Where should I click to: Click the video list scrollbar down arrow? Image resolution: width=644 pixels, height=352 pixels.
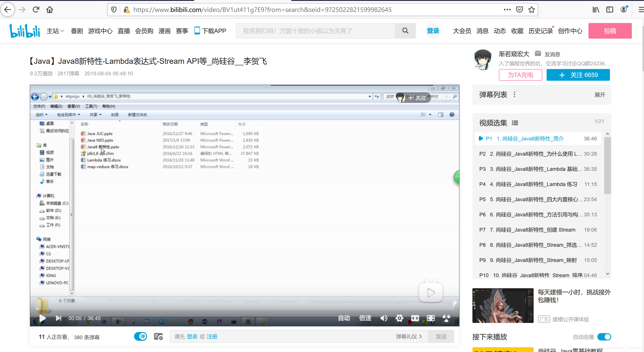(x=608, y=274)
